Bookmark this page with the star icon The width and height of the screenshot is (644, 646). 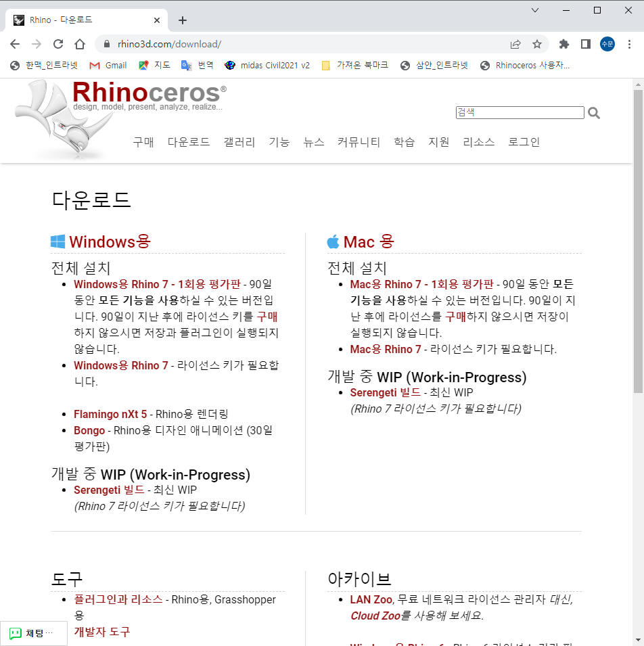point(537,44)
